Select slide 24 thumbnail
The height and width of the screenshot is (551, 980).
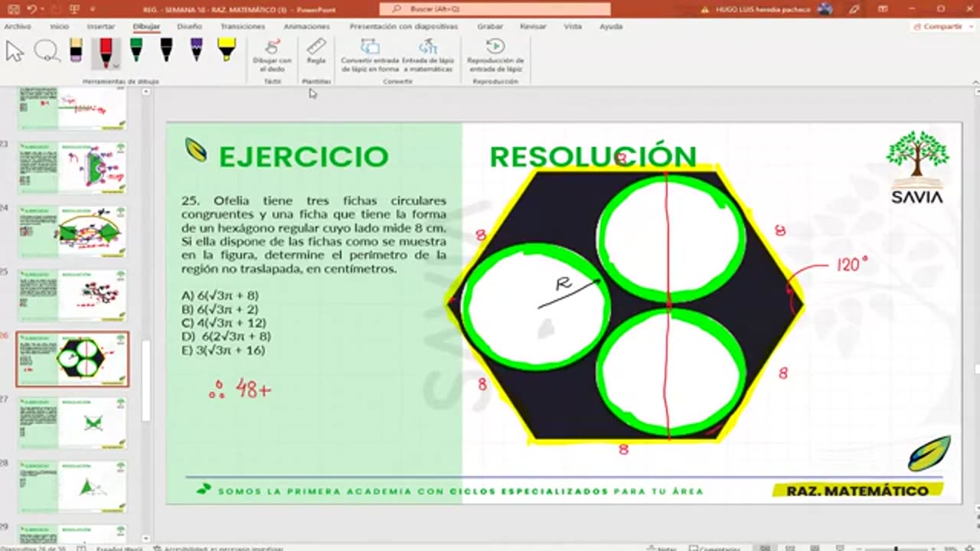[x=72, y=231]
